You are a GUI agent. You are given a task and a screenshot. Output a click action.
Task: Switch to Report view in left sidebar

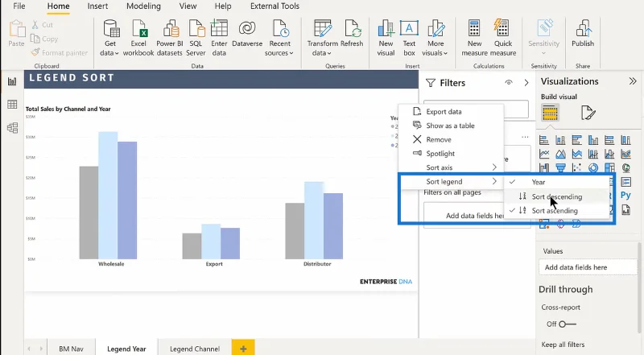12,81
